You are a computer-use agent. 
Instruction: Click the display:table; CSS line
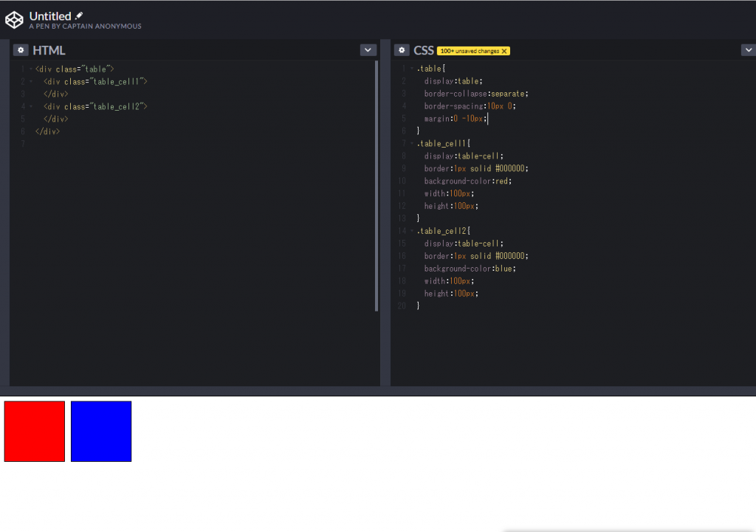[453, 81]
